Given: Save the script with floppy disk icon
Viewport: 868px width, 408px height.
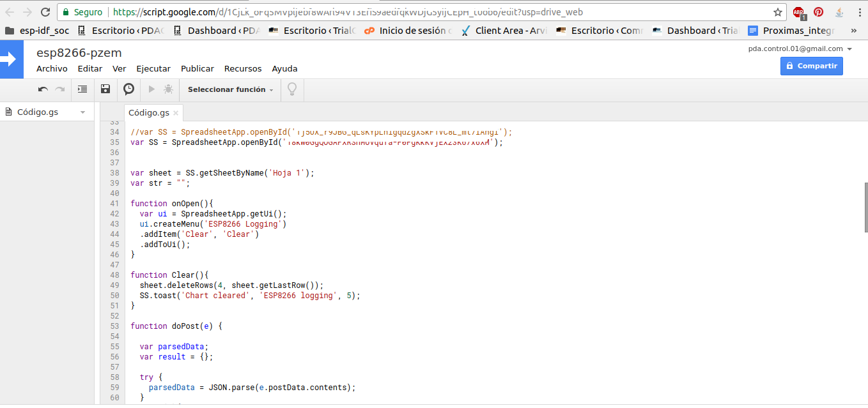Looking at the screenshot, I should tap(105, 89).
